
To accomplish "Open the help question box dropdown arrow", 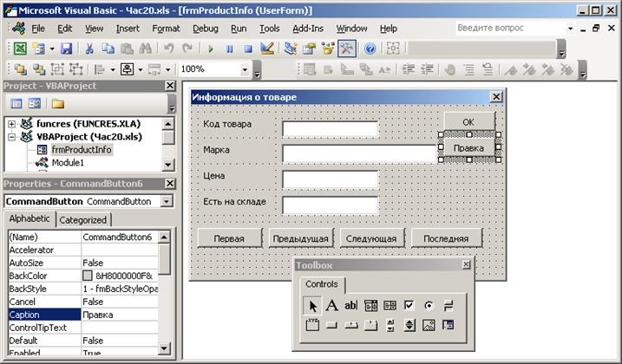I will click(x=571, y=28).
